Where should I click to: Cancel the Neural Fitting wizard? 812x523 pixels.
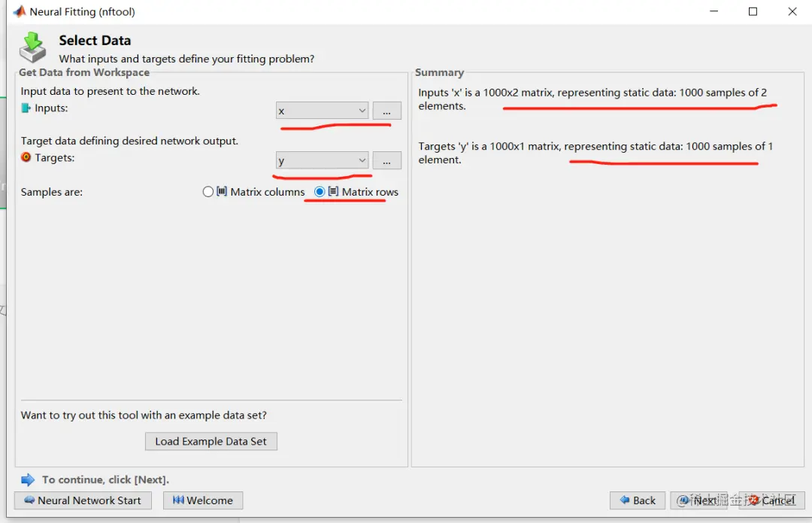(771, 500)
